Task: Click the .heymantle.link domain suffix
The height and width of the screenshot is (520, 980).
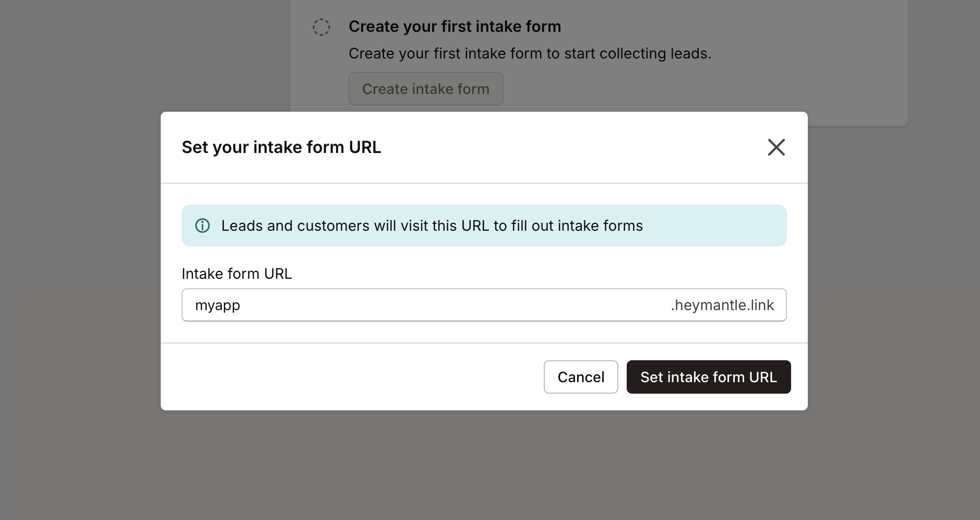Action: 722,304
